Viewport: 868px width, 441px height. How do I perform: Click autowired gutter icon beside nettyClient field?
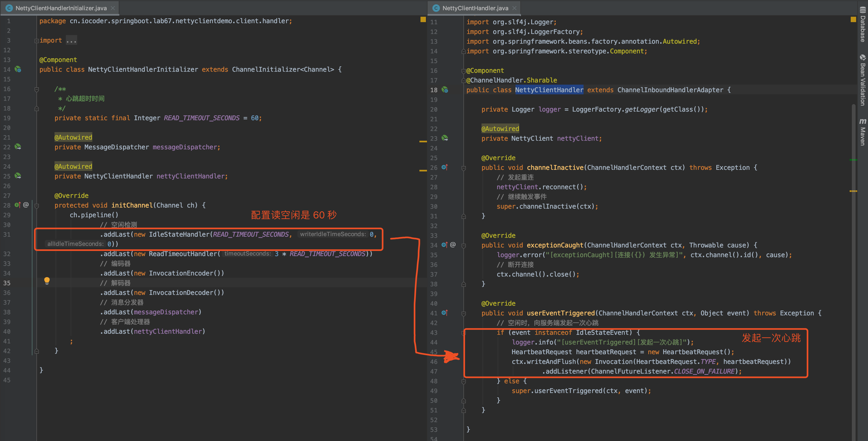(445, 138)
